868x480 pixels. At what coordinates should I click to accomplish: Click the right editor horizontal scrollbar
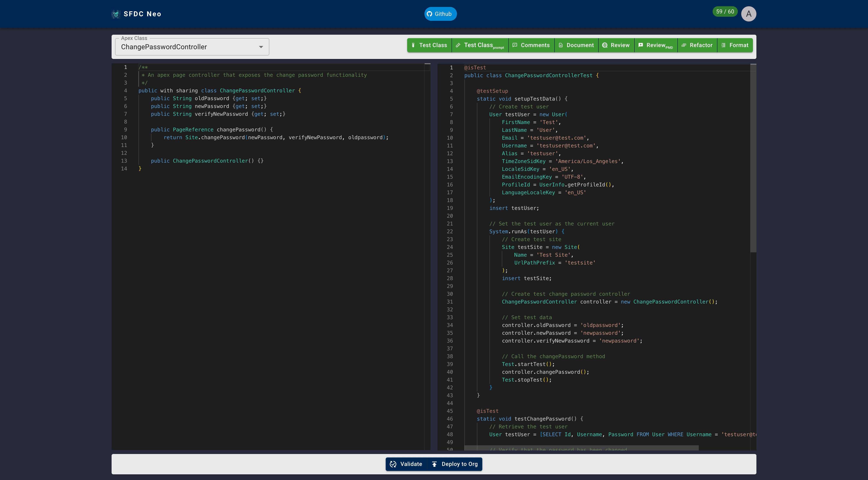click(581, 448)
